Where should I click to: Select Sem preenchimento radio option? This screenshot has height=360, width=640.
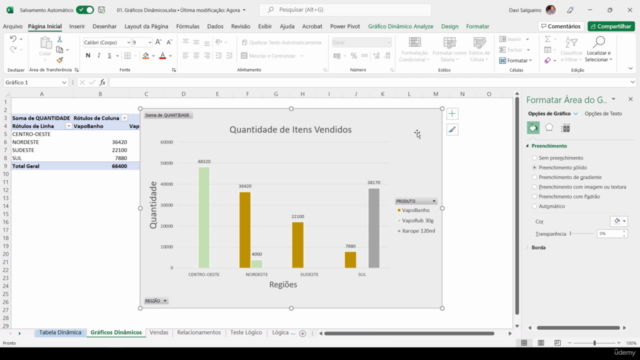click(534, 158)
